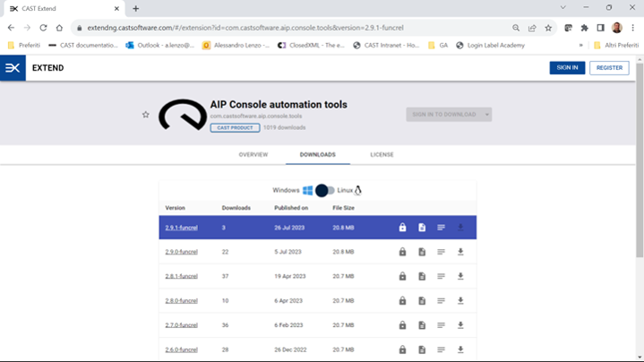Open the document icon for 2.7.0-funcrel
Viewport: 644px width, 362px height.
pyautogui.click(x=422, y=325)
